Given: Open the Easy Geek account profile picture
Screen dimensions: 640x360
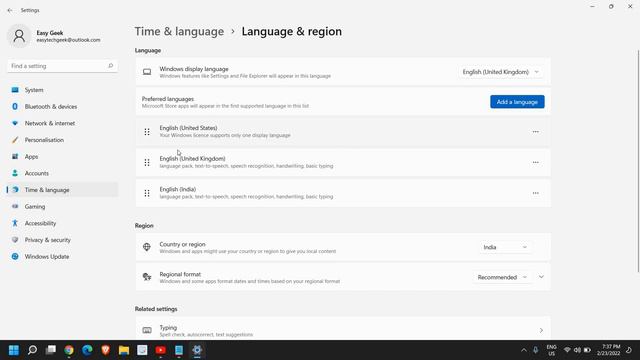Looking at the screenshot, I should (19, 36).
